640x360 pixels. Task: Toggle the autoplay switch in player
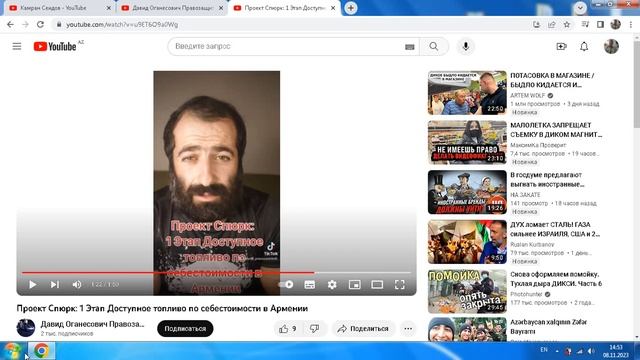pyautogui.click(x=286, y=284)
